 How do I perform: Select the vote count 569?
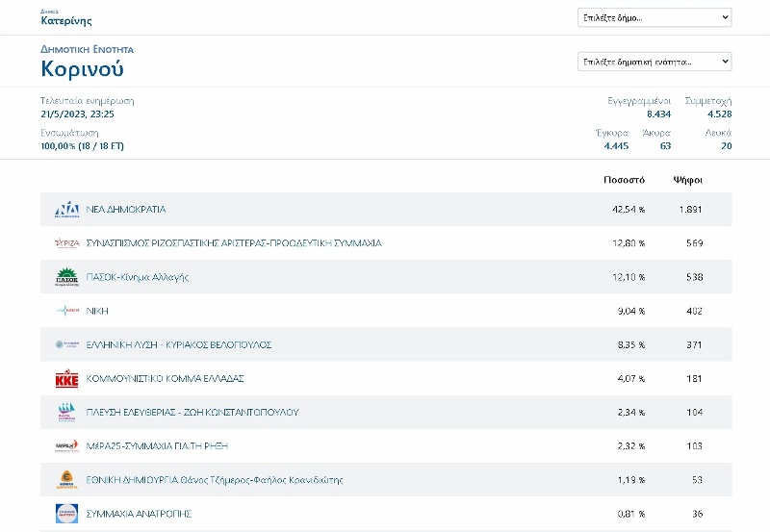[x=694, y=243]
